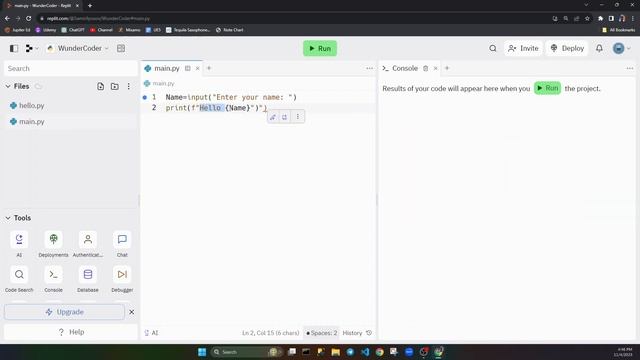Viewport: 640px width, 360px height.
Task: Dismiss the Upgrade banner
Action: coord(131,312)
